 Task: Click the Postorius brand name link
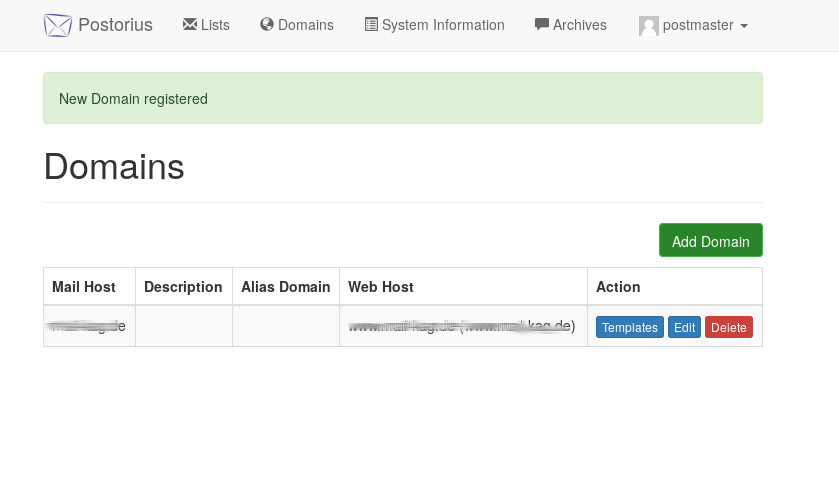pos(115,25)
